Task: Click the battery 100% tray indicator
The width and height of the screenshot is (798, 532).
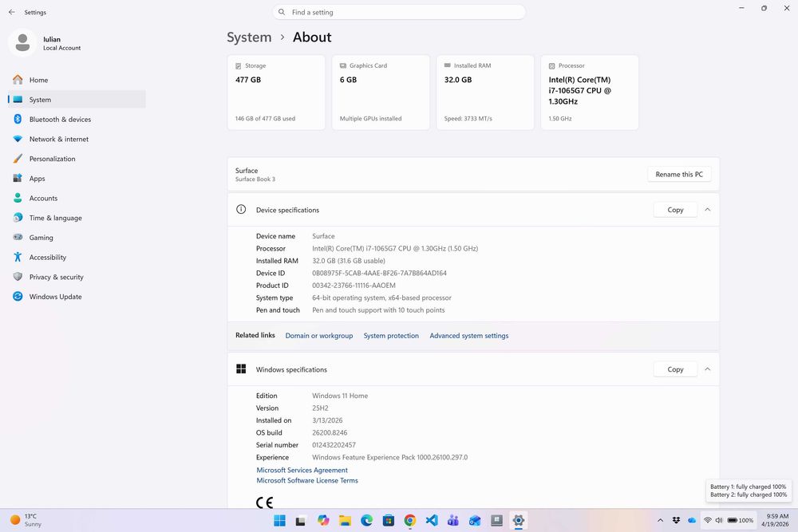Action: [740, 520]
